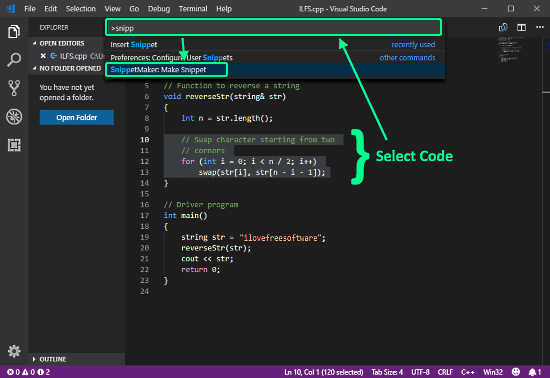Open the View menu
This screenshot has width=550, height=378.
(112, 9)
